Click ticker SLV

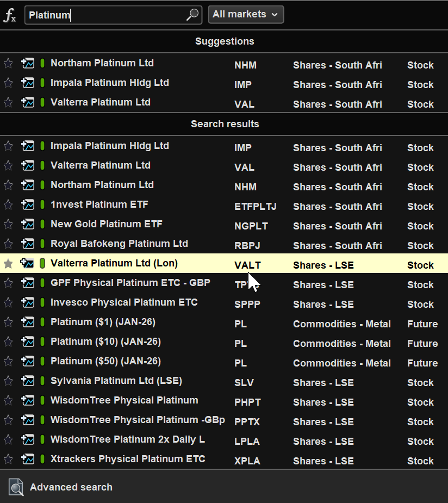click(x=244, y=383)
